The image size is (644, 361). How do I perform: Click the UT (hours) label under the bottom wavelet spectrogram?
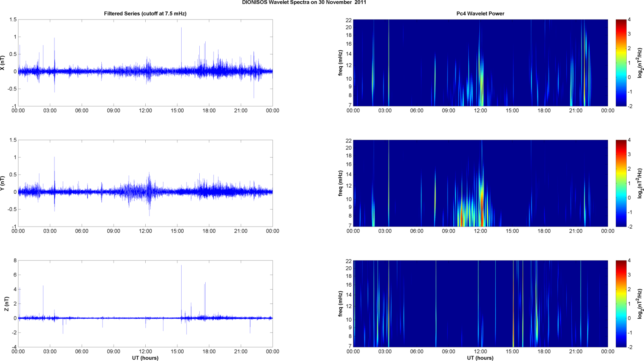coord(480,358)
